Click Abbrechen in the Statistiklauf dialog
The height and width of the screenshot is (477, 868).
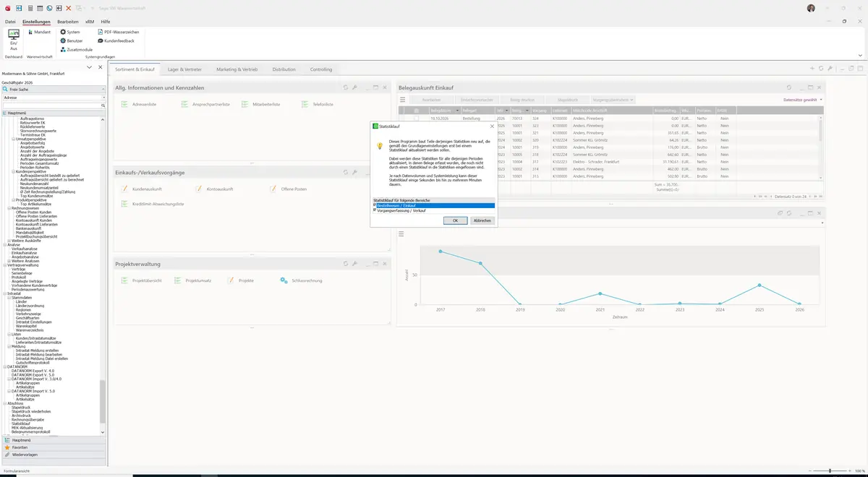(482, 220)
